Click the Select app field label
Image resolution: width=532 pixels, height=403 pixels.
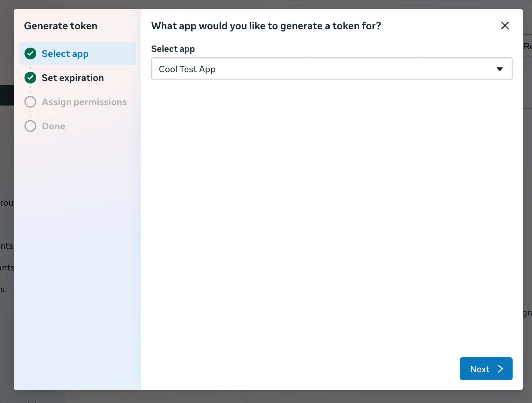(173, 49)
